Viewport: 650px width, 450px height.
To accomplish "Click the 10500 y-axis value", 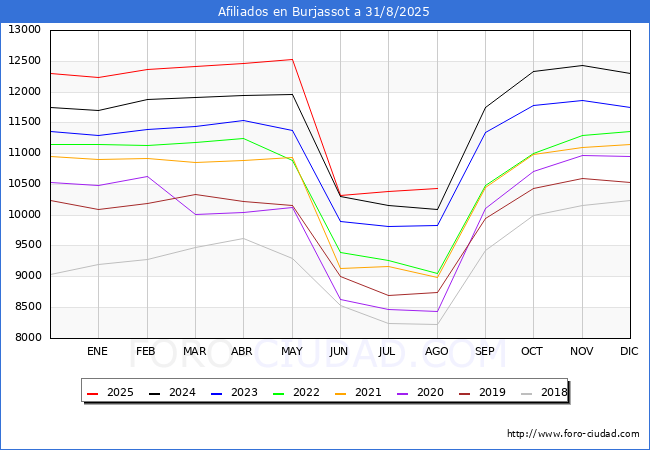I will click(24, 184).
